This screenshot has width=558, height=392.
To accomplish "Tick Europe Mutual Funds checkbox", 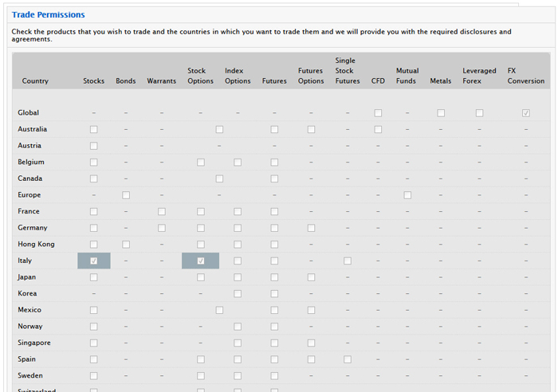I will pos(407,195).
